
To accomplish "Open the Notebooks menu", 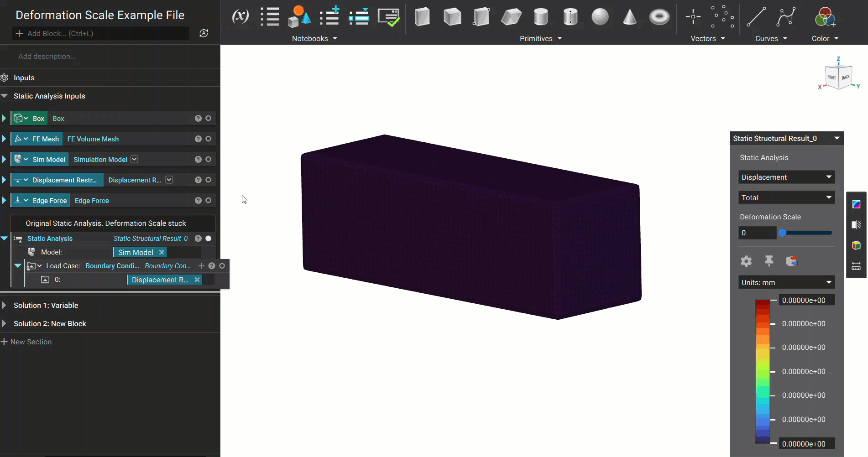I will tap(314, 38).
